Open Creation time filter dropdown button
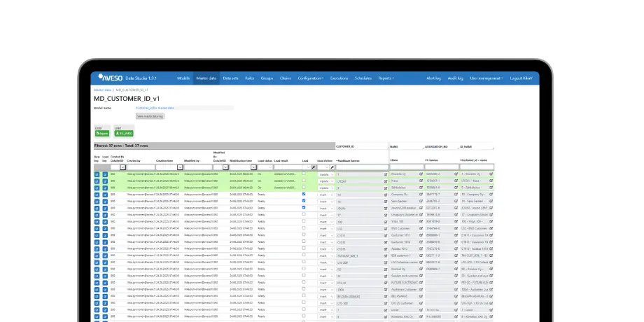 click(x=180, y=167)
